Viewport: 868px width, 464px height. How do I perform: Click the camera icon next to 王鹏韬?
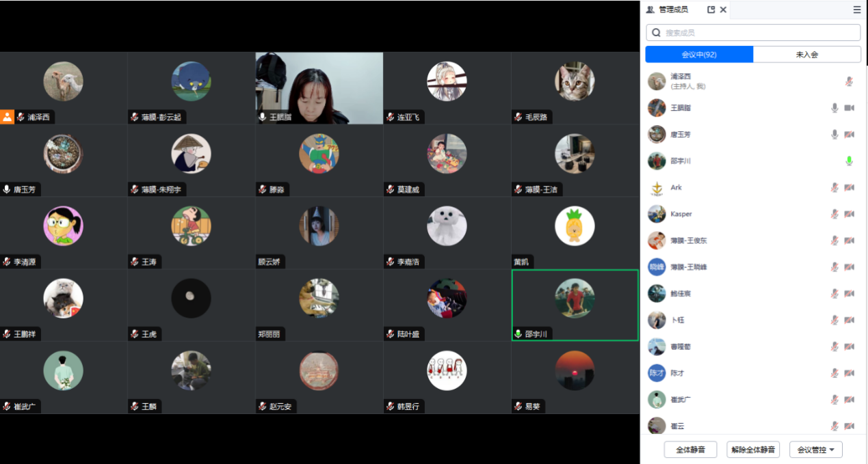849,108
